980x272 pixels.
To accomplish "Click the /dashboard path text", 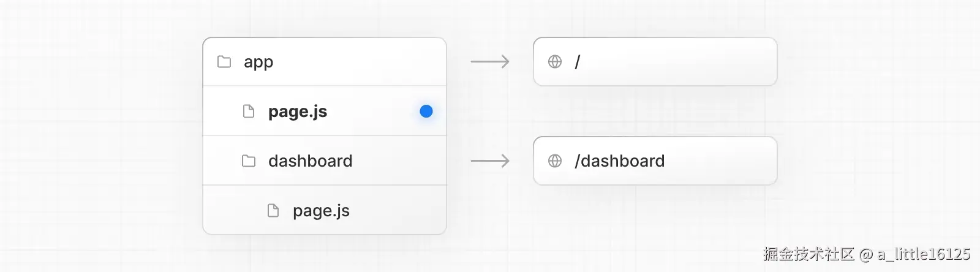I will (x=619, y=161).
